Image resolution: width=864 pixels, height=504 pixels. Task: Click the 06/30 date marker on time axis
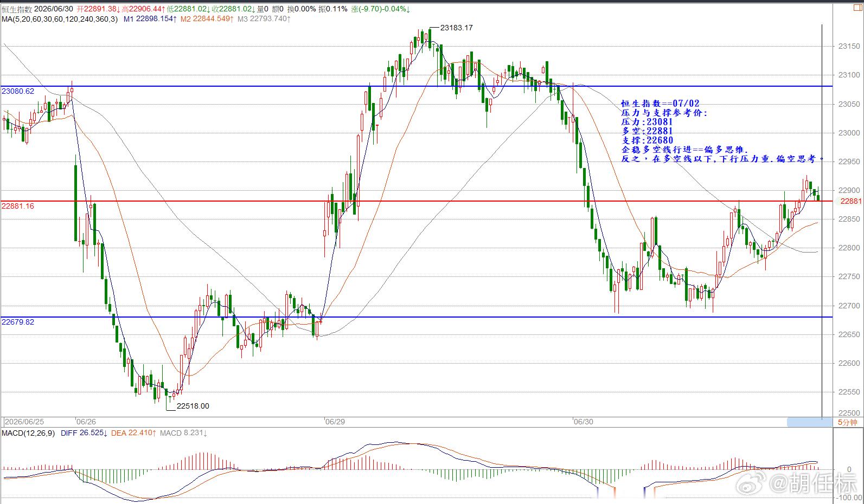tap(583, 422)
